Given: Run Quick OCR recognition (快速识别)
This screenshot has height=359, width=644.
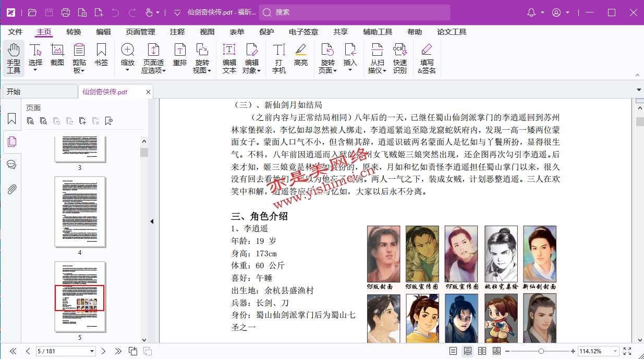Looking at the screenshot, I should click(x=400, y=58).
